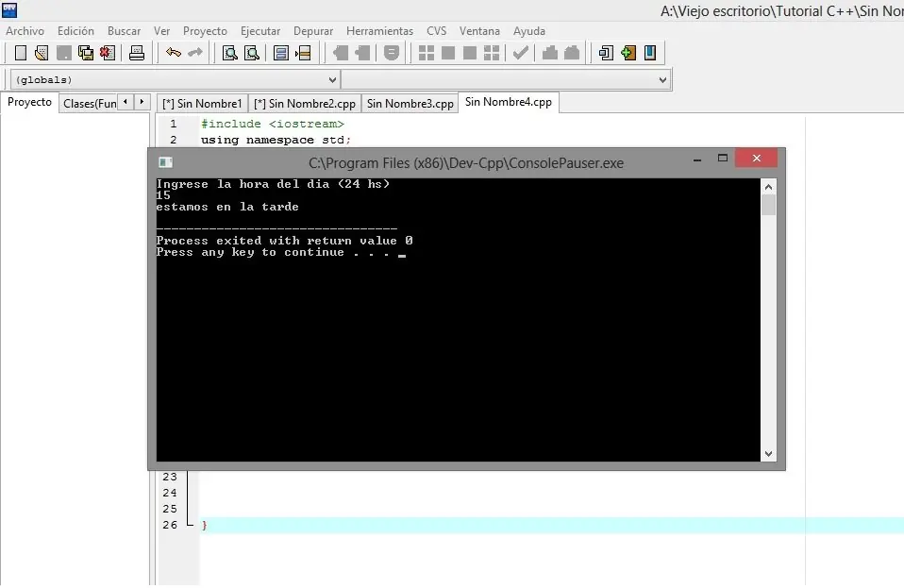Click 'Process exited with return value 0' text
Viewport: 904px width, 588px height.
click(284, 241)
